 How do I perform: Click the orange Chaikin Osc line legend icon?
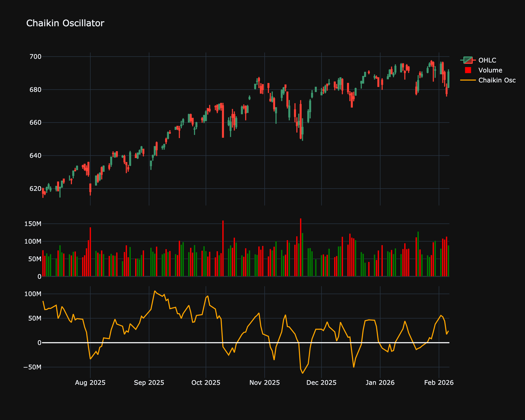[x=469, y=81]
